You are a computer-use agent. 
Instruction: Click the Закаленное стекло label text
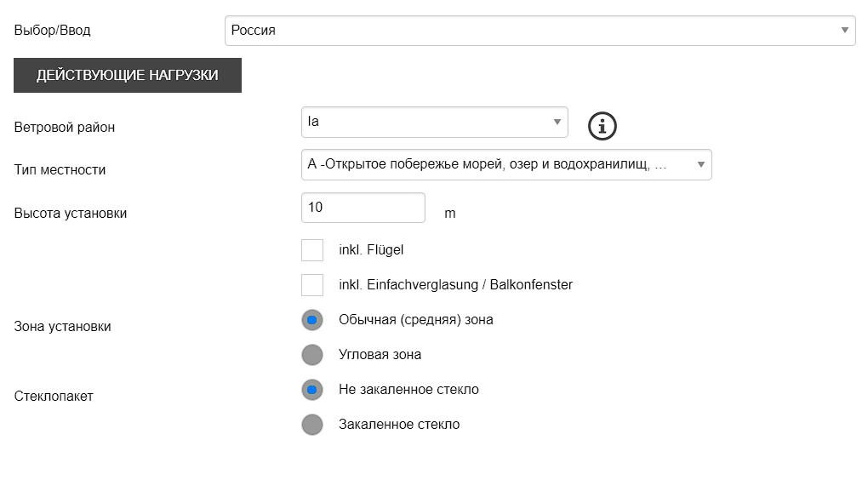(x=399, y=425)
